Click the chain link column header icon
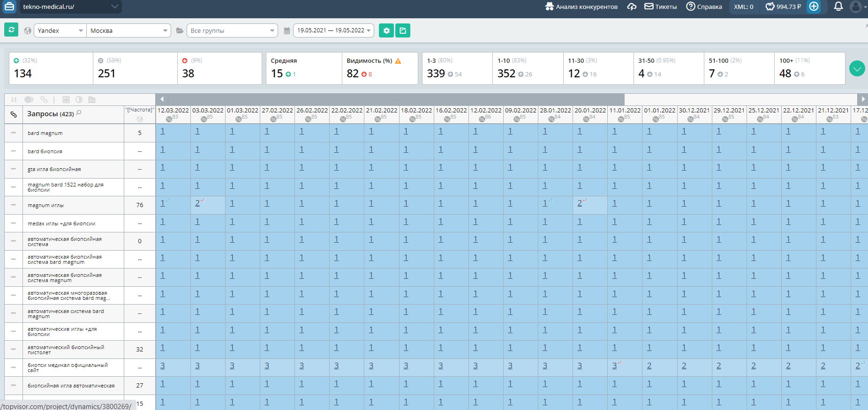The height and width of the screenshot is (410, 868). pos(14,114)
